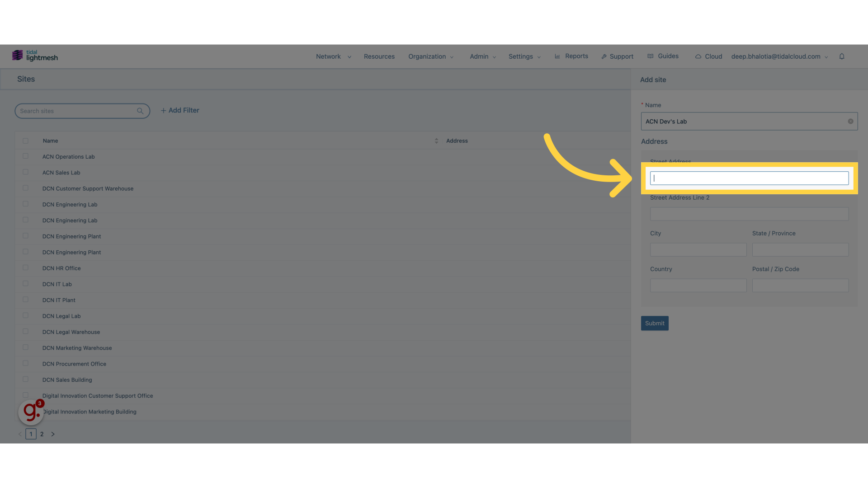Click the Reports icon in navigation
868x488 pixels.
pos(557,56)
